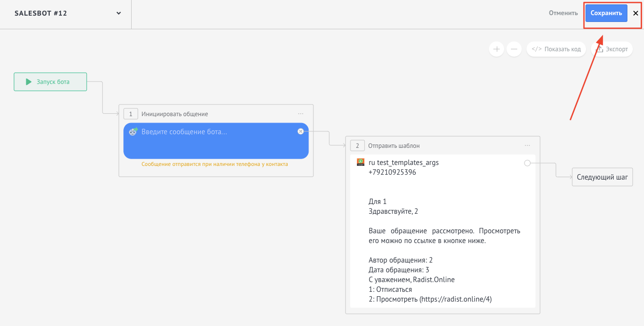This screenshot has height=326, width=644.
Task: Save the bot with Сохранить
Action: [606, 13]
